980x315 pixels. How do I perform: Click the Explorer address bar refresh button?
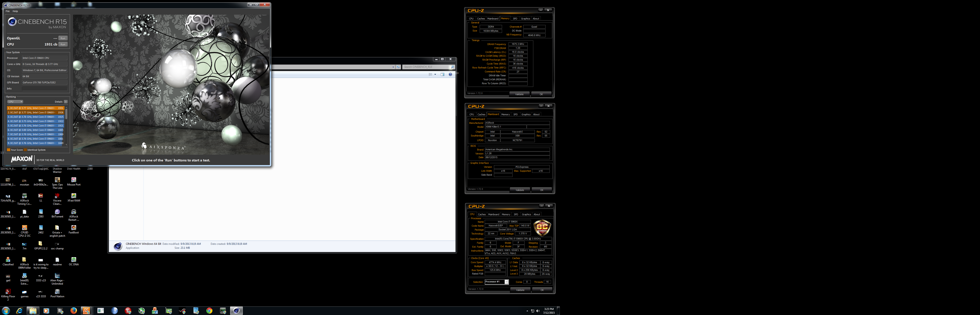[398, 67]
